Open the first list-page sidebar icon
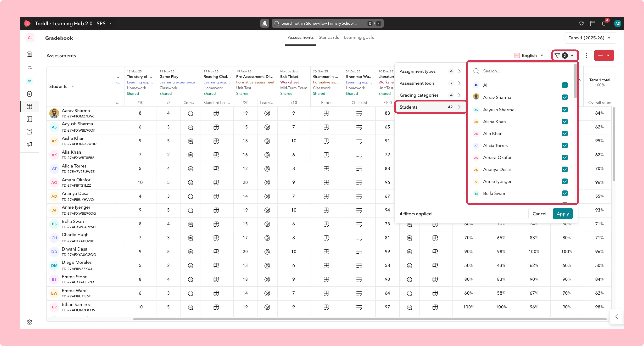This screenshot has height=346, width=644. click(x=29, y=54)
